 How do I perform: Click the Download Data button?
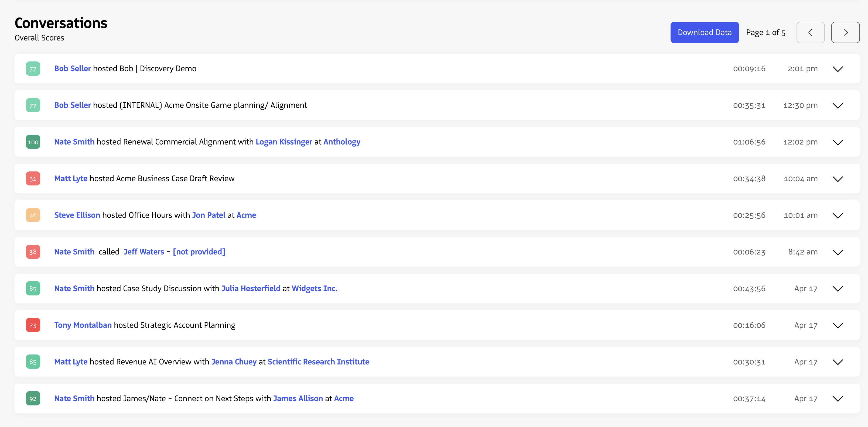point(704,32)
